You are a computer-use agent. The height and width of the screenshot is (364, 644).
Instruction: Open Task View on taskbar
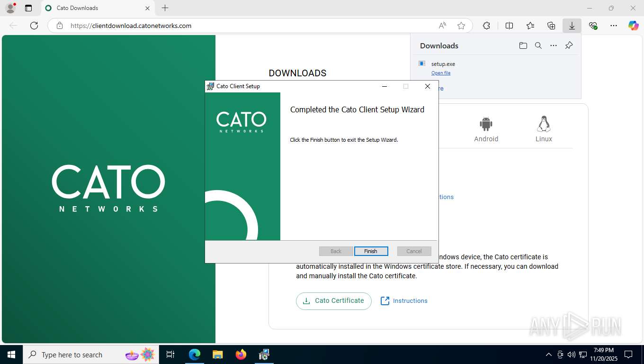(170, 355)
